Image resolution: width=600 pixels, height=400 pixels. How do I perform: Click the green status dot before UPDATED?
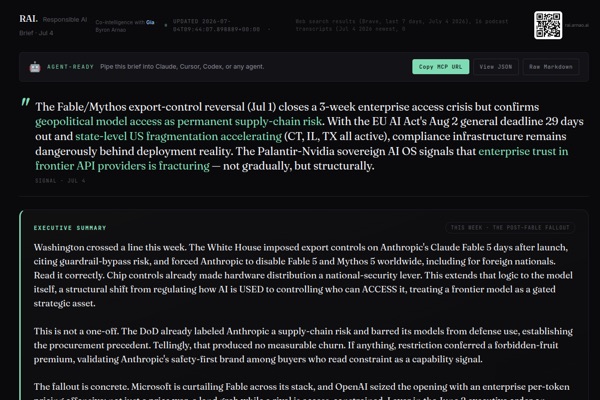(166, 26)
